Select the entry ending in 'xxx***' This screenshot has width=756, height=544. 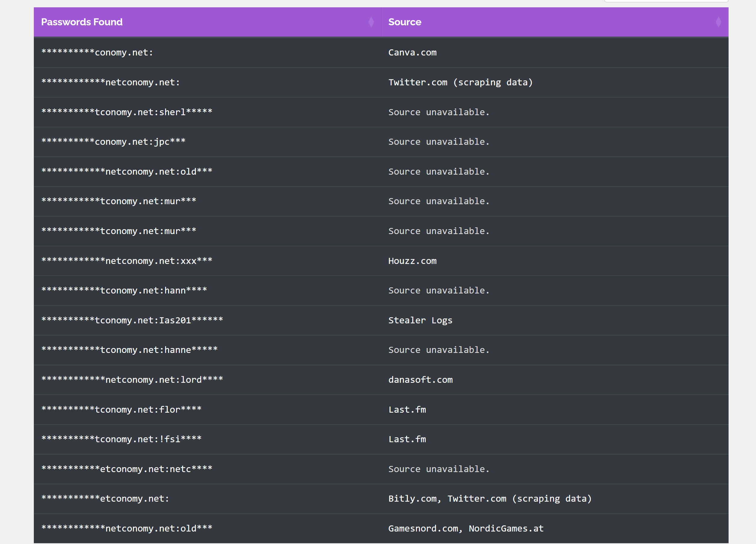127,261
